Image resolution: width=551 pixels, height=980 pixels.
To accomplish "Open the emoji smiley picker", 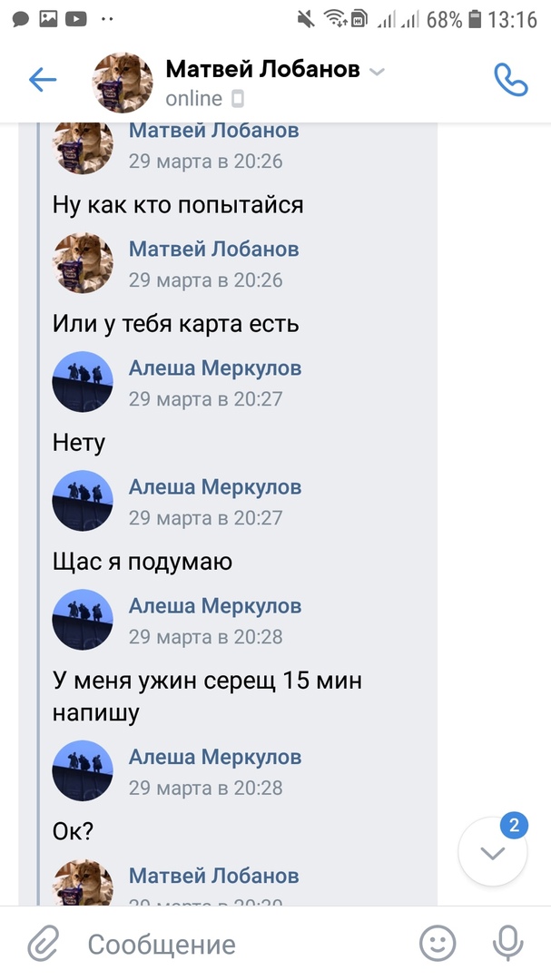I will pos(438,944).
